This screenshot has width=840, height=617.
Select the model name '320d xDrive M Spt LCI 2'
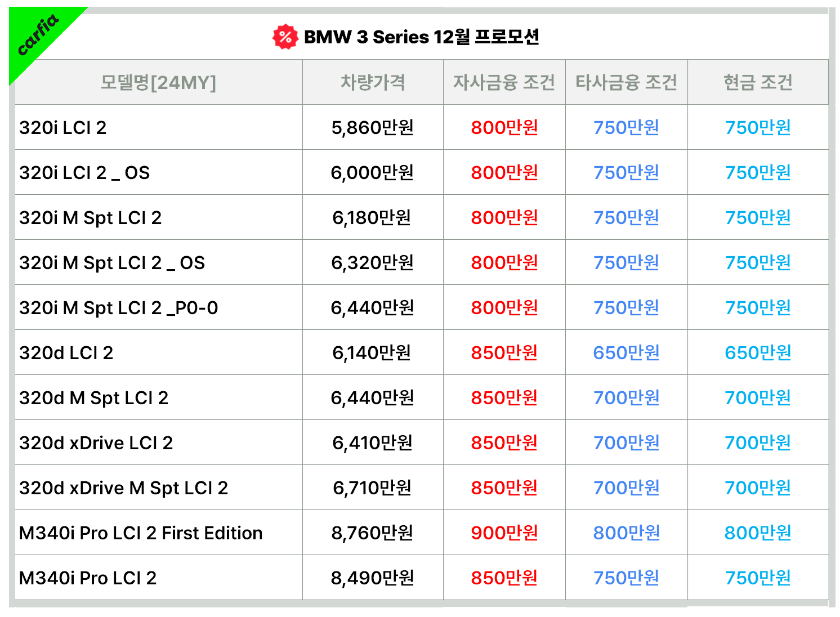124,488
